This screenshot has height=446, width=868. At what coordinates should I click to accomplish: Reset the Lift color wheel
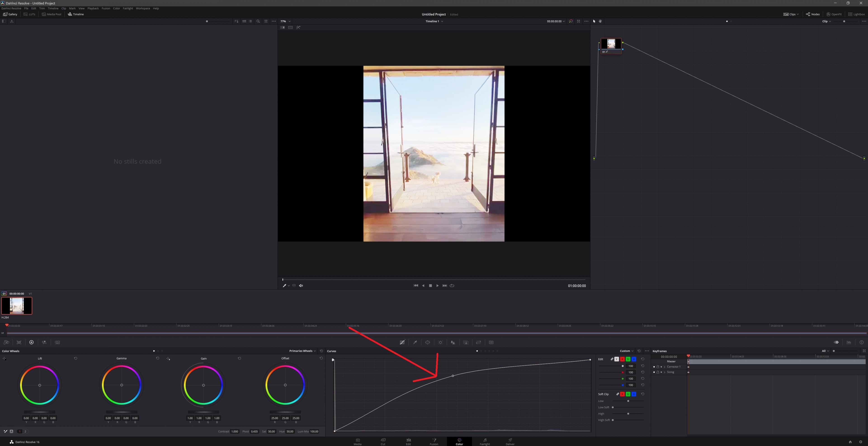75,359
